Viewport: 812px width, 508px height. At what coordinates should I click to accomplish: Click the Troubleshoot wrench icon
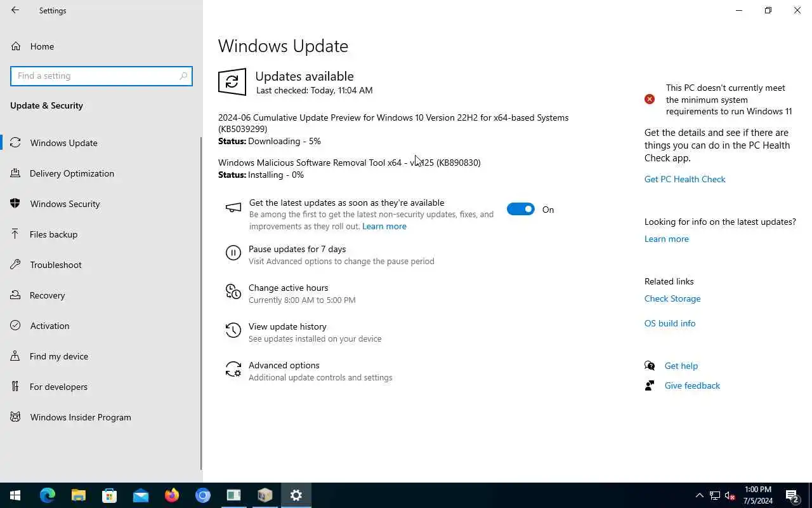pyautogui.click(x=16, y=265)
